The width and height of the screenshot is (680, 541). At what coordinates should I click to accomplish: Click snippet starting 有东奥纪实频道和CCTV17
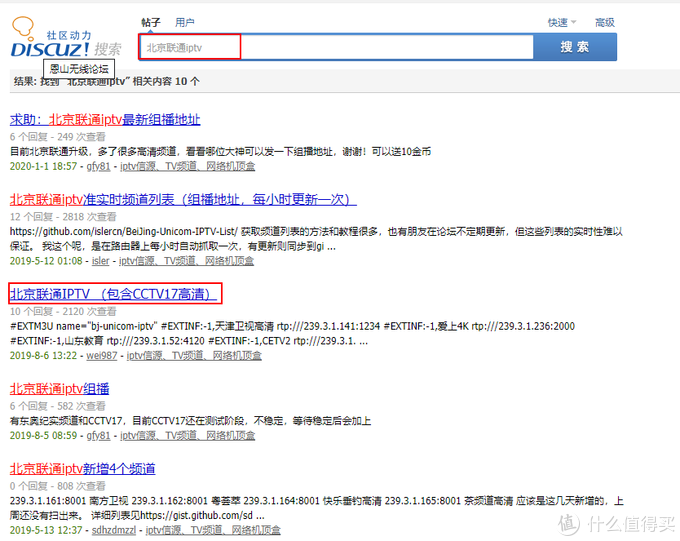coord(190,420)
